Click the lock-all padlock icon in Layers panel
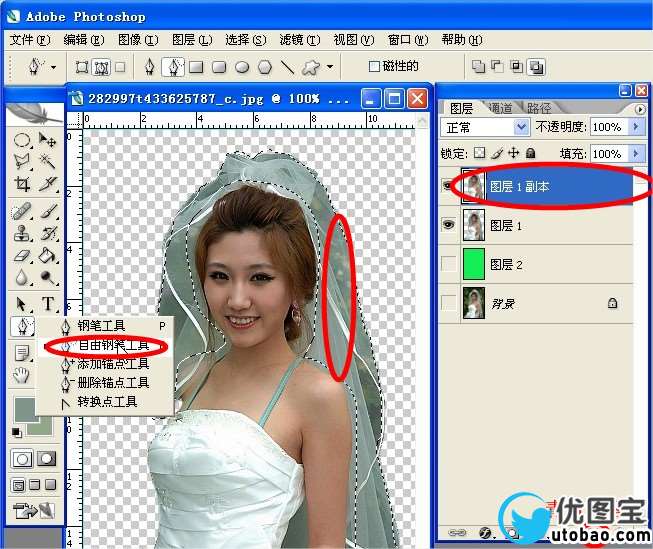Viewport: 653px width, 549px height. coord(530,154)
